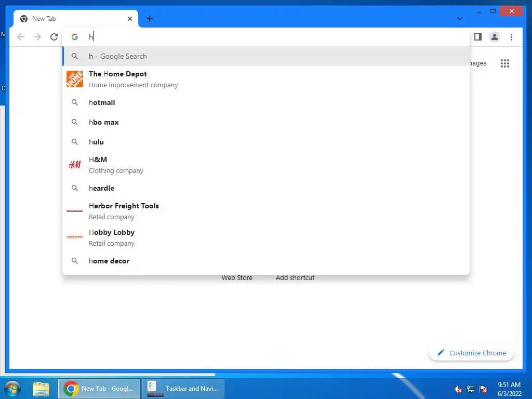Select the hulu suggestion
Screen dimensions: 532x399
[267, 142]
